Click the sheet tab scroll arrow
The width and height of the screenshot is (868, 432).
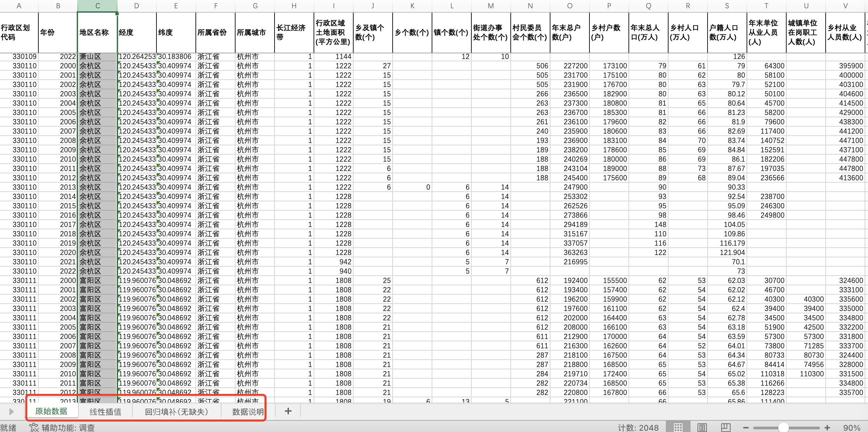11,411
